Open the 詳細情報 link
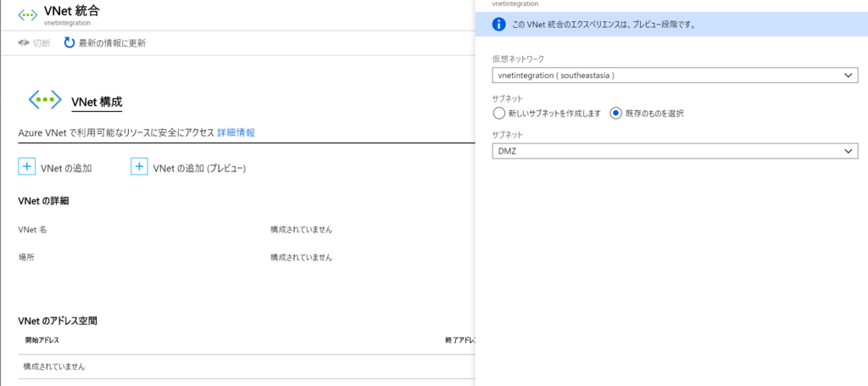This screenshot has width=868, height=386. point(236,132)
